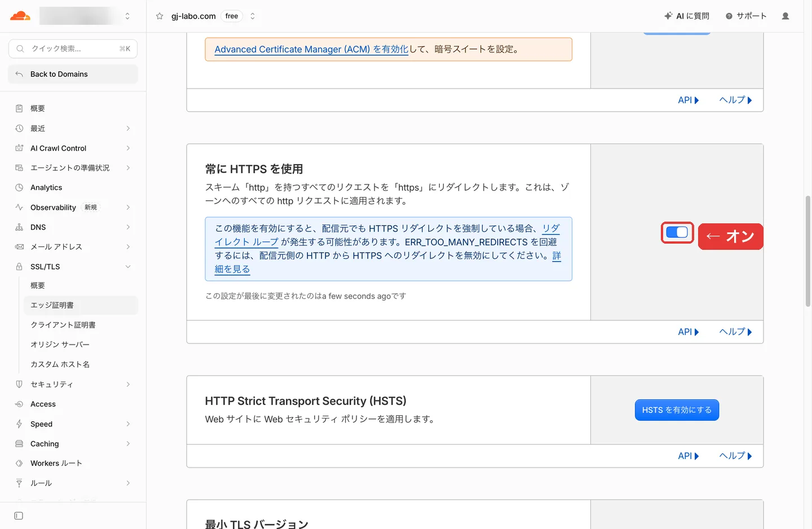Expand the 最近 sidebar section
The height and width of the screenshot is (529, 812).
pos(128,129)
